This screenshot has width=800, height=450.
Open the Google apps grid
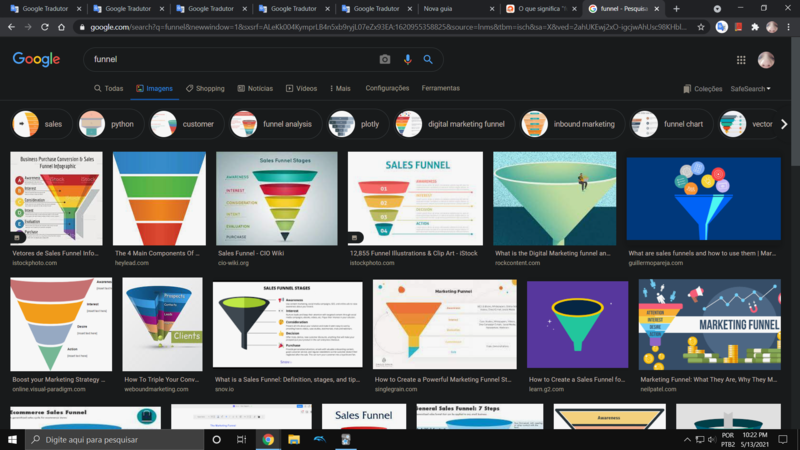(741, 60)
